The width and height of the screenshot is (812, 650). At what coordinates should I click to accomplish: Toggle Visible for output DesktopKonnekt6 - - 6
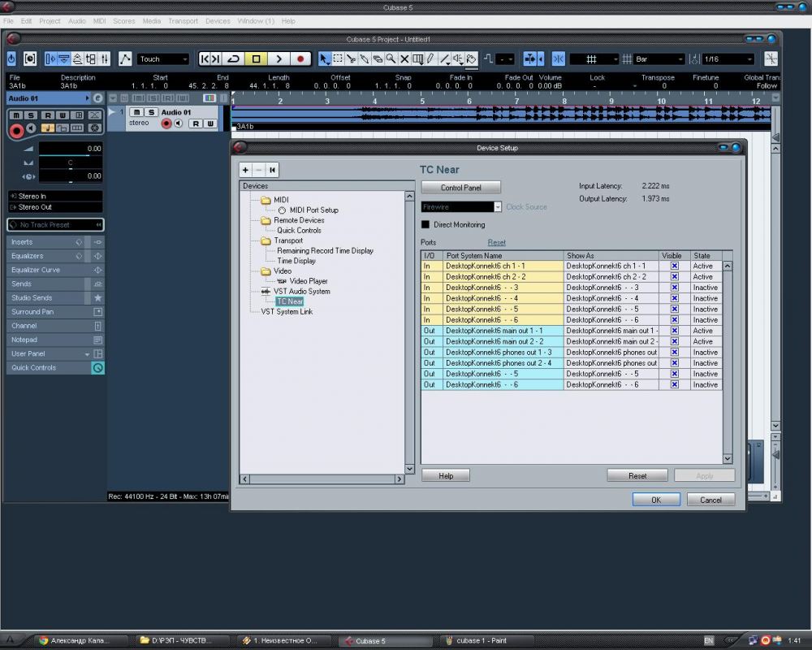click(x=674, y=384)
